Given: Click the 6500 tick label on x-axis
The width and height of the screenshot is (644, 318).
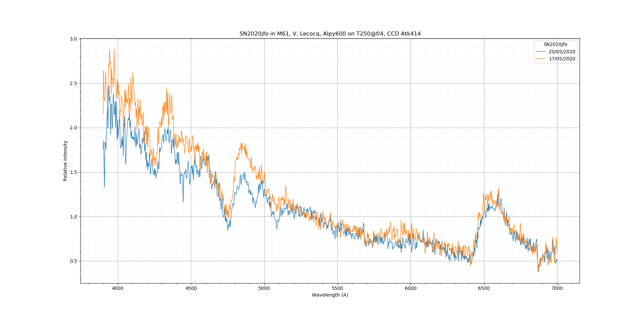Looking at the screenshot, I should pyautogui.click(x=484, y=288).
